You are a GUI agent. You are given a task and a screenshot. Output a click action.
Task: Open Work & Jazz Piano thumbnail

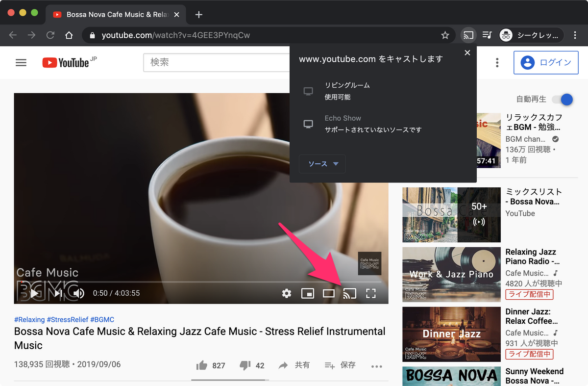(x=451, y=275)
